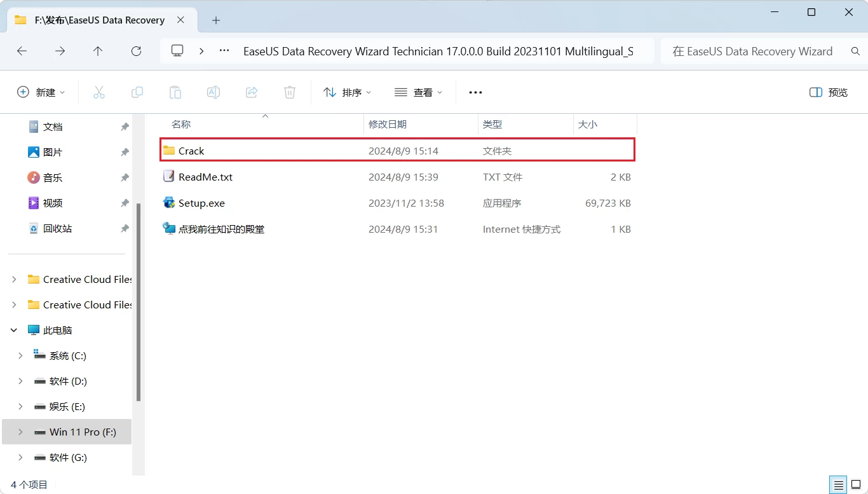Select the Crack folder
The height and width of the screenshot is (494, 868).
coord(397,151)
